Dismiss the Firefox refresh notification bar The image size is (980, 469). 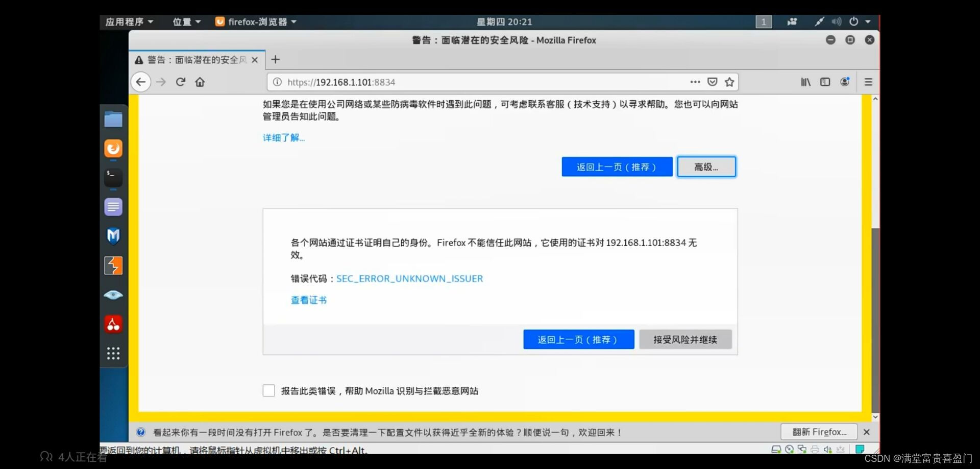pos(867,432)
